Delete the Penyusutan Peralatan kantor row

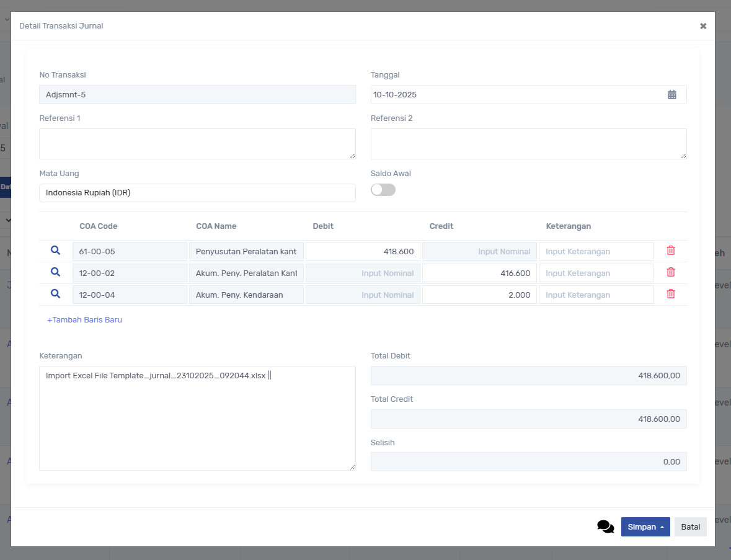670,251
